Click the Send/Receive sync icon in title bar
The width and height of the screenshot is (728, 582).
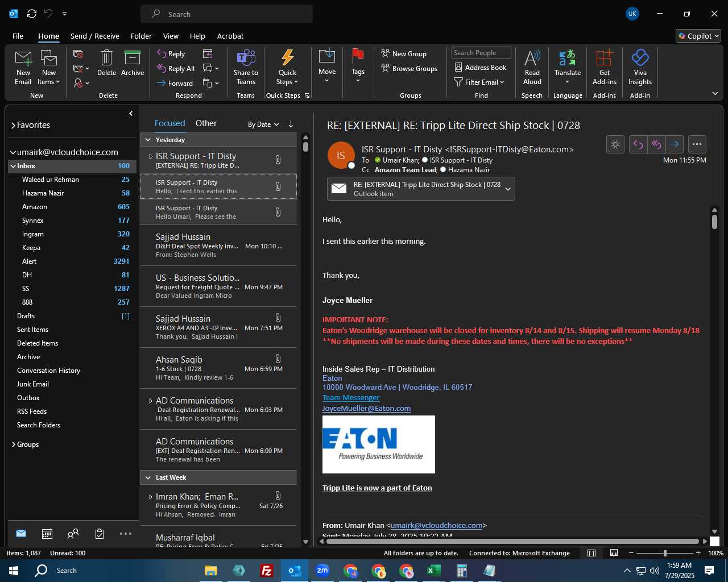click(x=32, y=14)
